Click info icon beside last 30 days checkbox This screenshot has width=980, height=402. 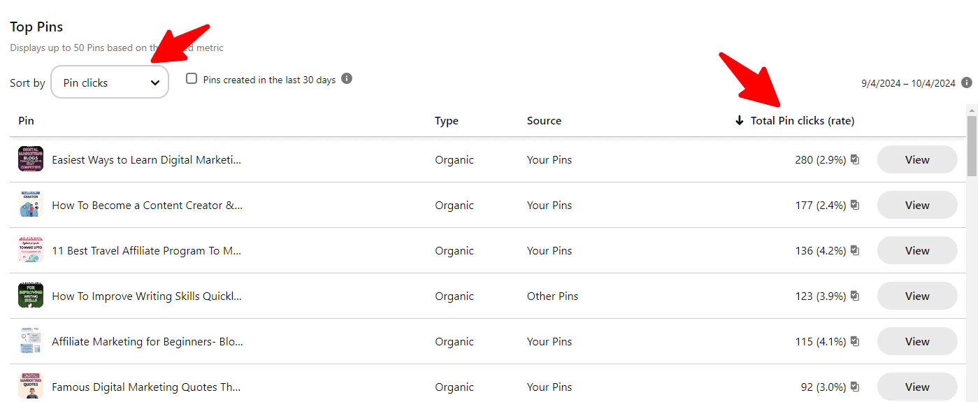coord(347,78)
